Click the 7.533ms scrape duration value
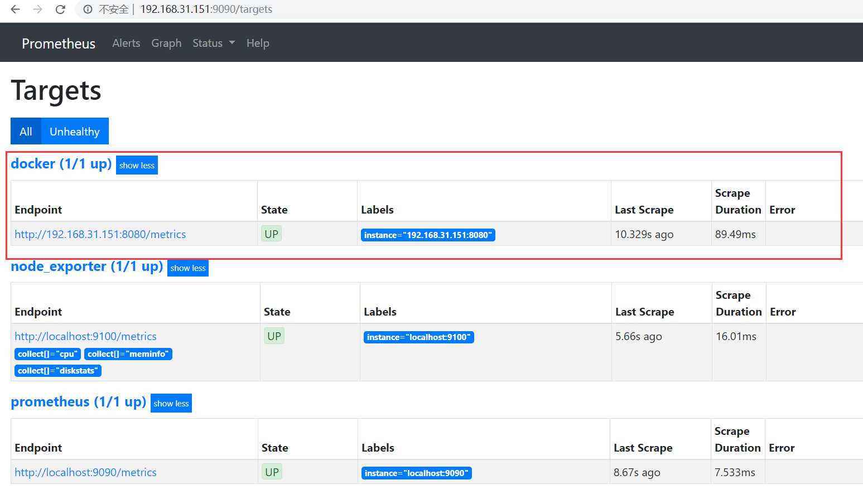The image size is (863, 504). coord(735,472)
